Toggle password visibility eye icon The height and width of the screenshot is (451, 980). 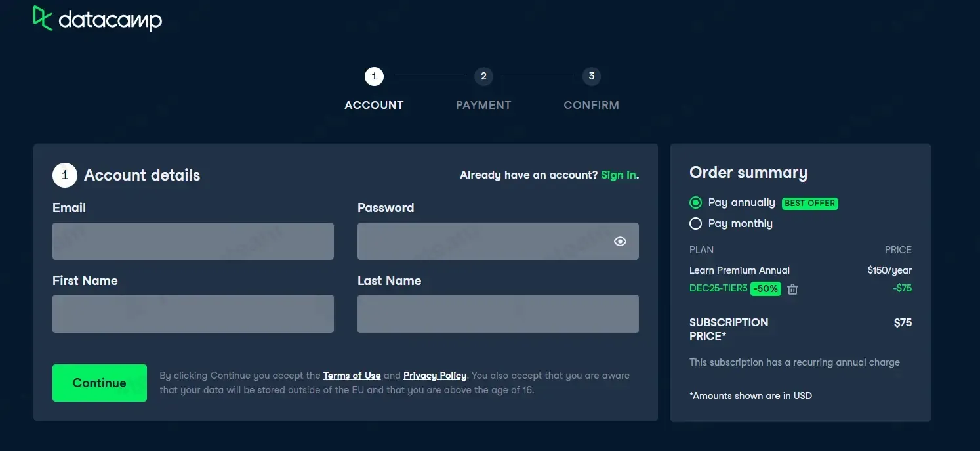[x=620, y=242]
